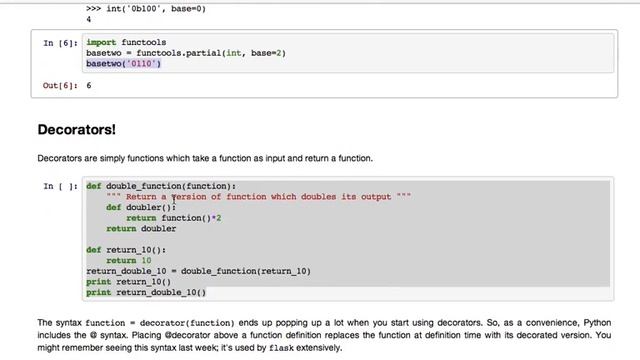Click the return_double_10 assignment line
640x360 pixels.
[198, 271]
